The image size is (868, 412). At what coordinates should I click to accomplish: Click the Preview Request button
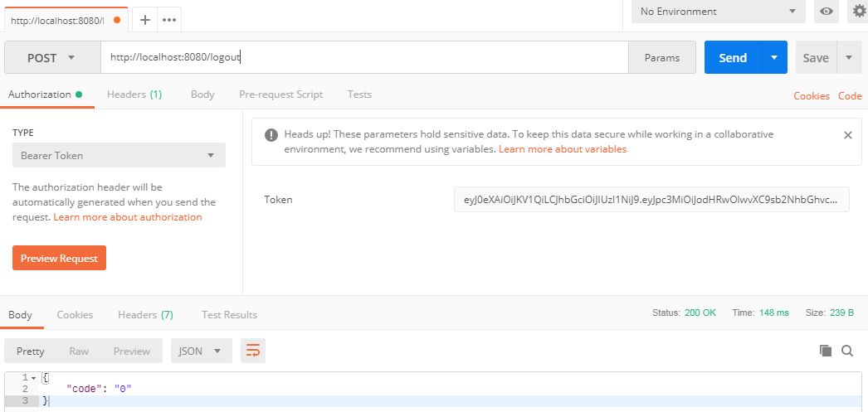pyautogui.click(x=59, y=259)
